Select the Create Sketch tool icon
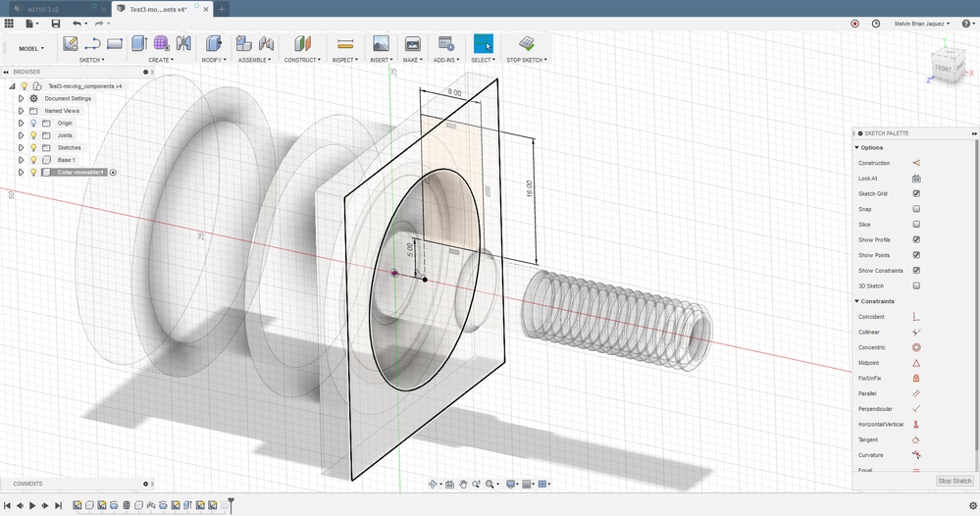This screenshot has height=516, width=980. (x=71, y=44)
